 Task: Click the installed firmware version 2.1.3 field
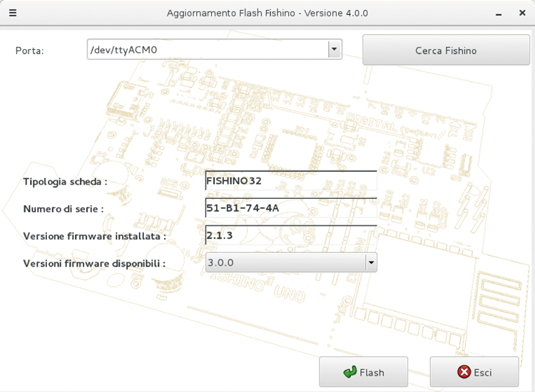(290, 235)
